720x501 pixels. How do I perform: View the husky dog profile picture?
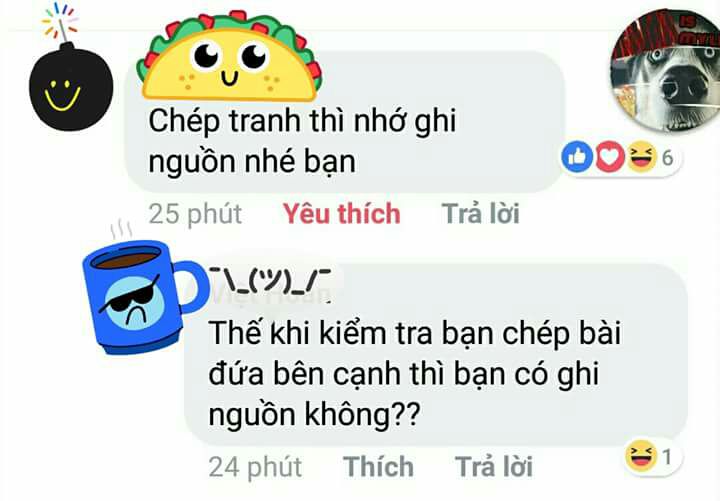click(x=665, y=70)
